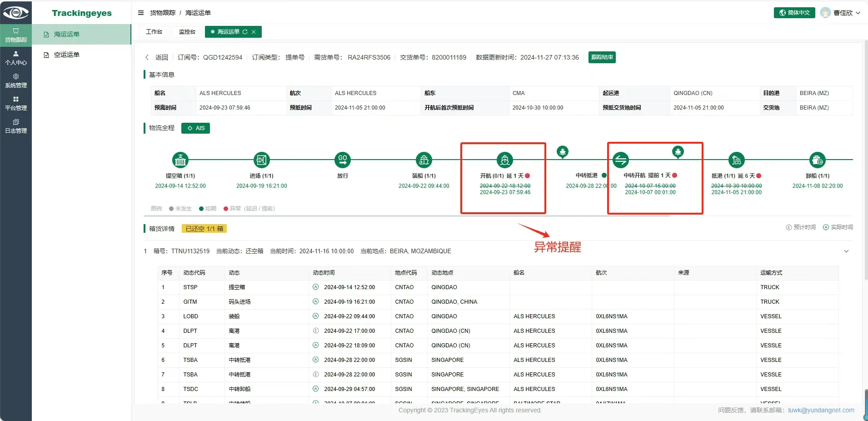Collapse container TTNU1132519 details via the chevron

click(x=847, y=251)
